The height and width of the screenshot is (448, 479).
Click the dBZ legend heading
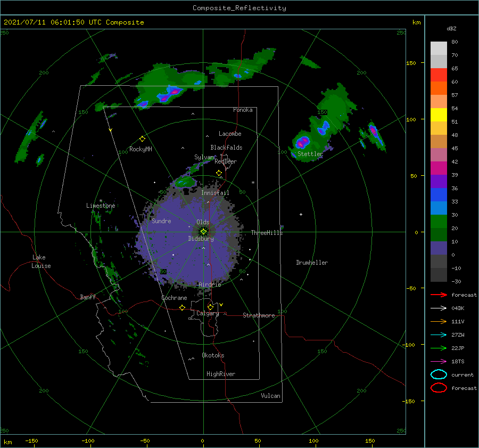(451, 29)
